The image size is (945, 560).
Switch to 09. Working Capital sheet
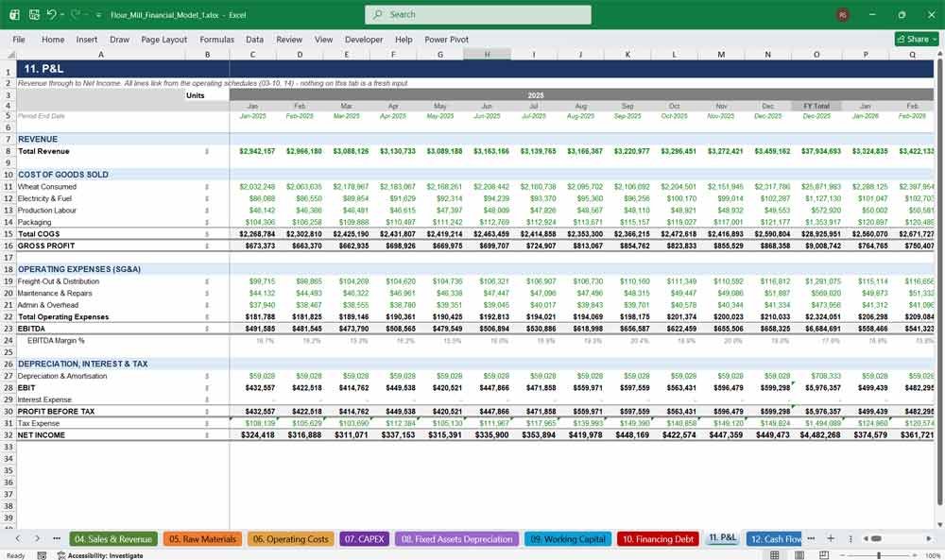pyautogui.click(x=568, y=539)
